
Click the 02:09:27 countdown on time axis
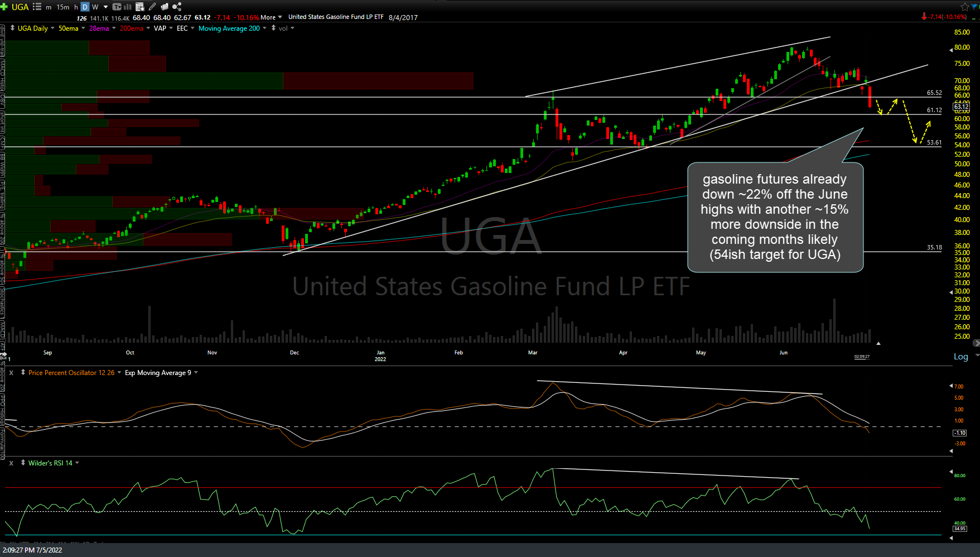coord(862,357)
